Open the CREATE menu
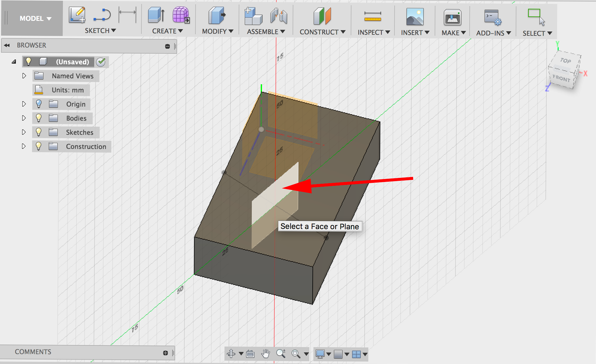This screenshot has height=364, width=596. coord(168,31)
